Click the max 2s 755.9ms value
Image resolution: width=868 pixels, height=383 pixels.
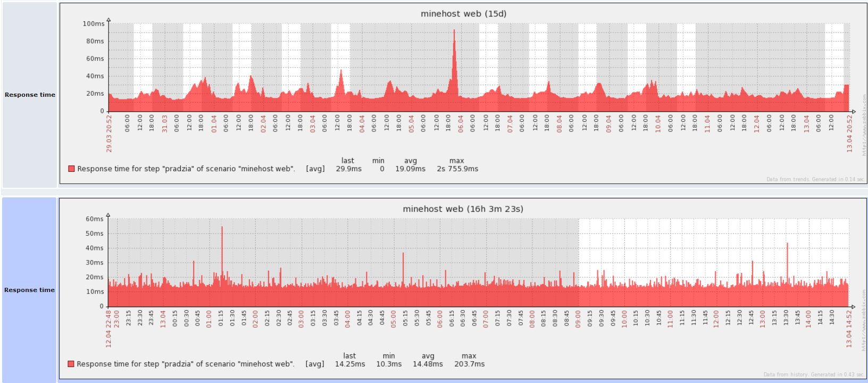click(x=457, y=169)
